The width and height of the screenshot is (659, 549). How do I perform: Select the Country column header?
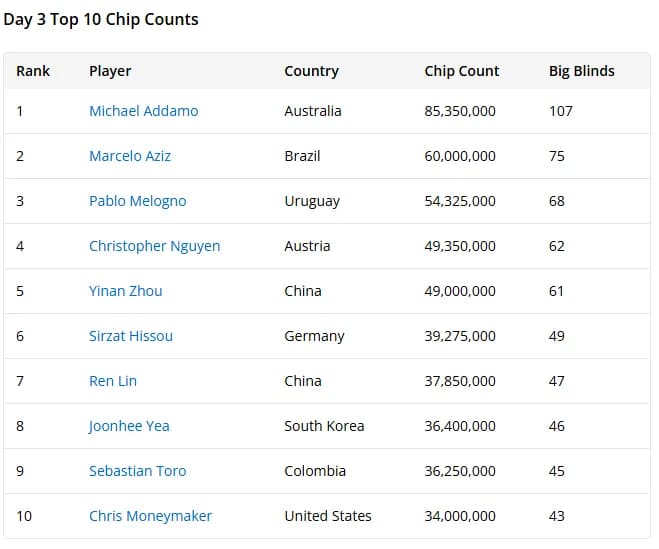tap(311, 71)
